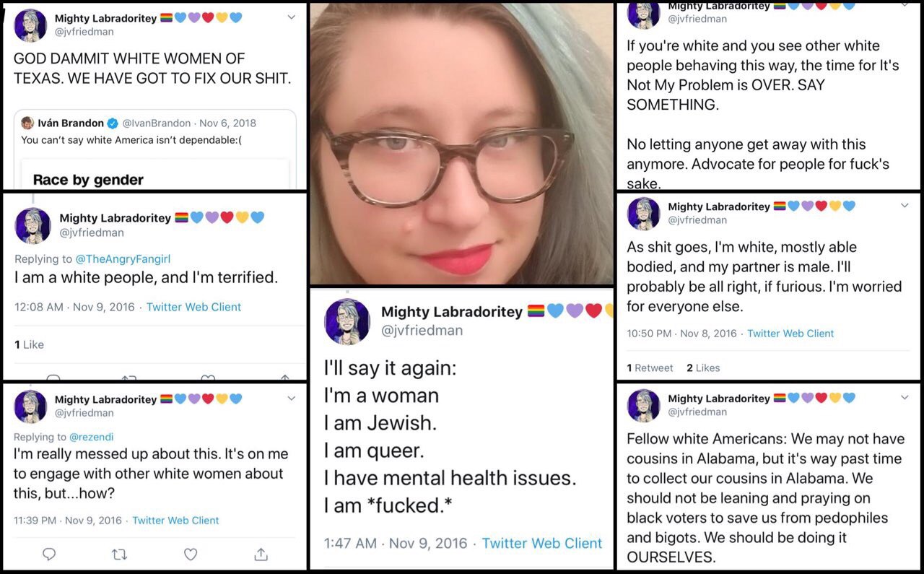Image resolution: width=924 pixels, height=574 pixels.
Task: Click the share icon under the @rezendi reply tweet
Action: tap(261, 554)
